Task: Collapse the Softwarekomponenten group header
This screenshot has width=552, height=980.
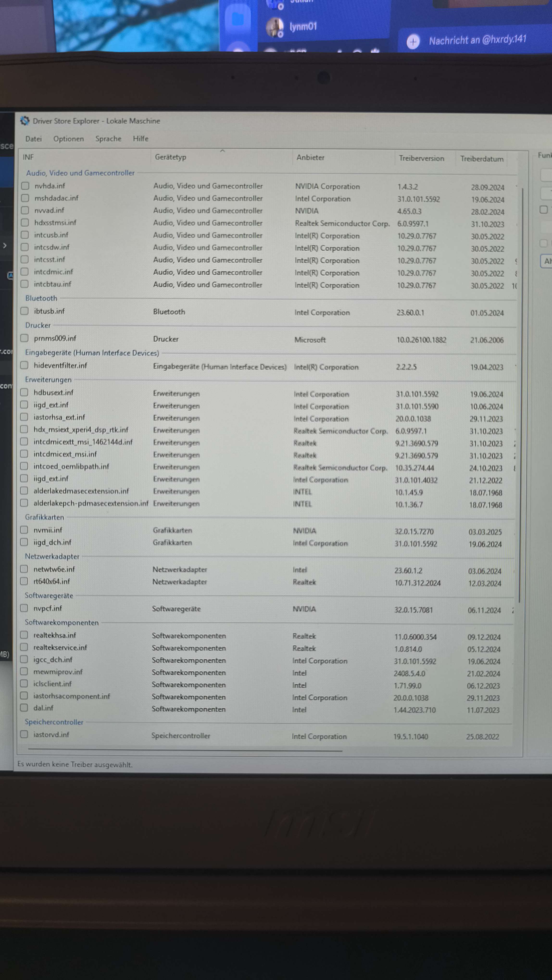Action: coord(62,622)
